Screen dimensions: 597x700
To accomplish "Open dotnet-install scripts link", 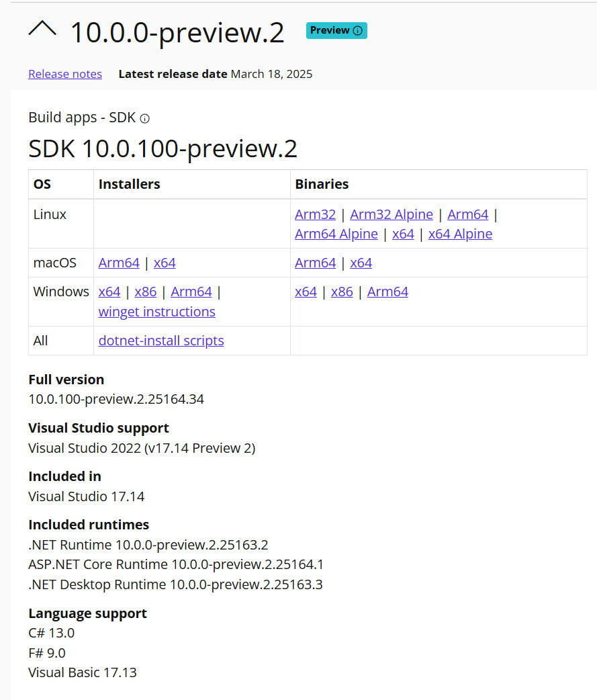I will pos(161,341).
